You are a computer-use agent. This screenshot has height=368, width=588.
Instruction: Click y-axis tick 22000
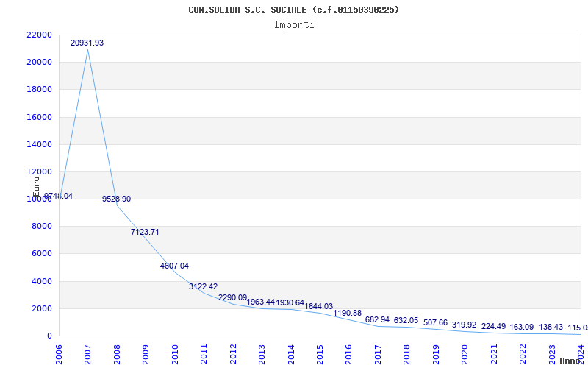coord(40,35)
